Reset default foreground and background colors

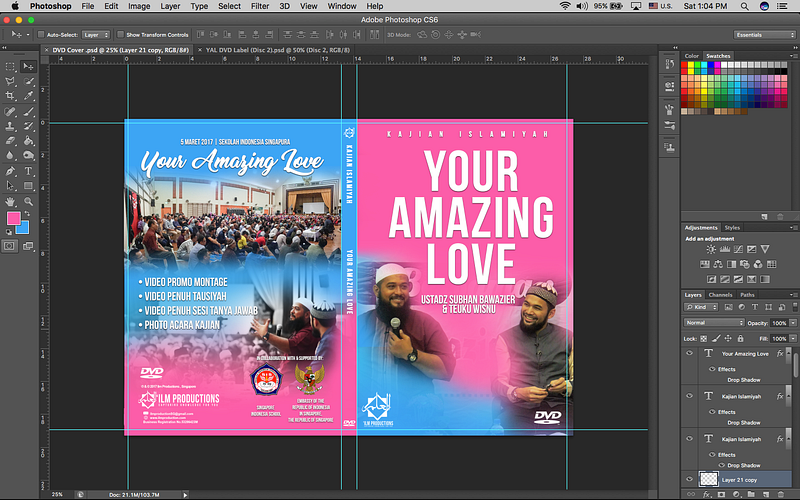coord(9,232)
